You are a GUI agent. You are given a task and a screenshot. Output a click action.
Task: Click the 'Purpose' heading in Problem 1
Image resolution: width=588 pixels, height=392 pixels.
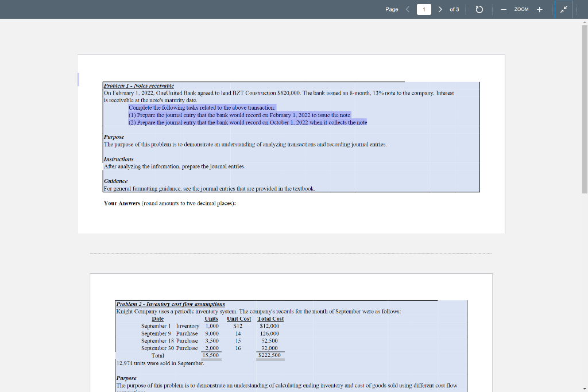114,137
